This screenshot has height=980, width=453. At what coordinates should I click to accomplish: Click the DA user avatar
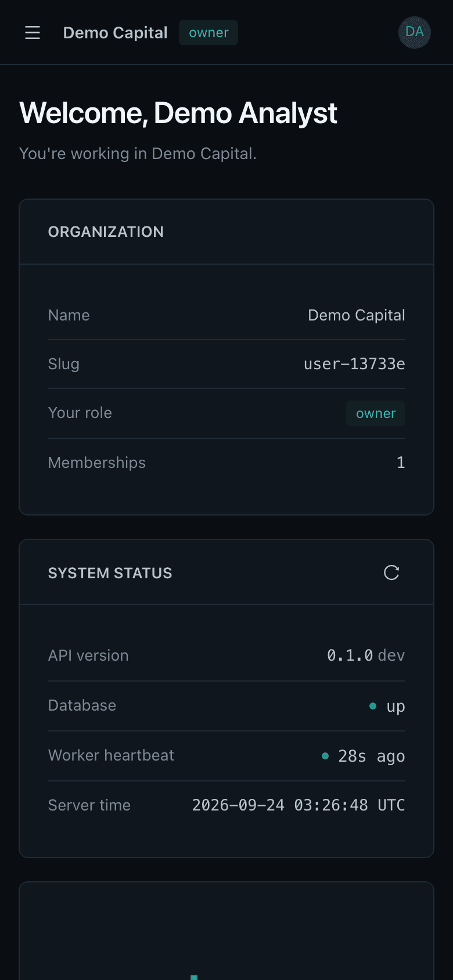pyautogui.click(x=415, y=33)
